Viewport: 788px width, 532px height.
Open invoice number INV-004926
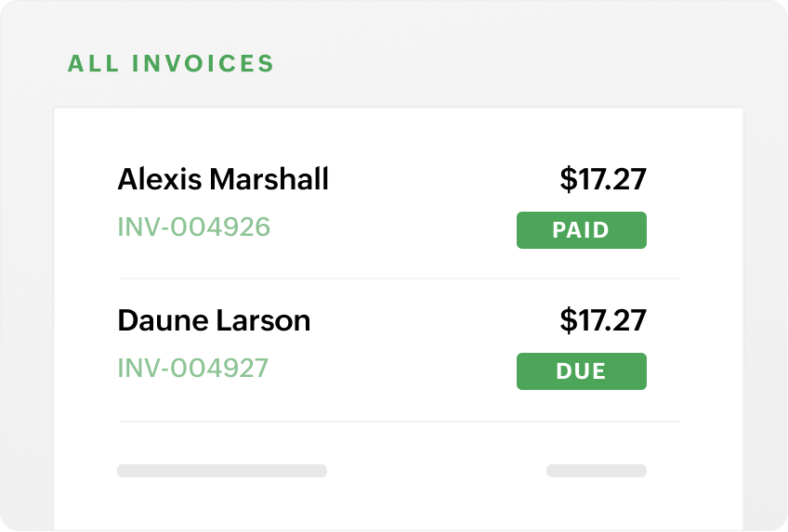[193, 227]
